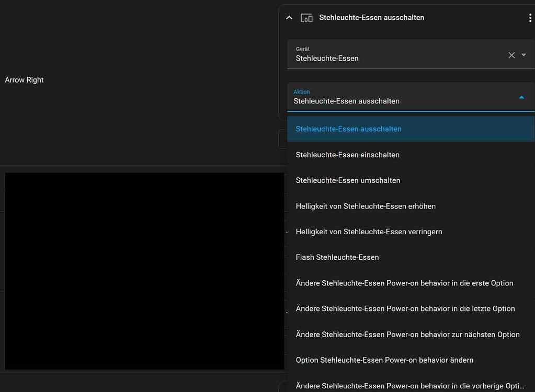Screen dimensions: 535x392
Task: Clear the Gerät field with the X icon
Action: [x=511, y=55]
